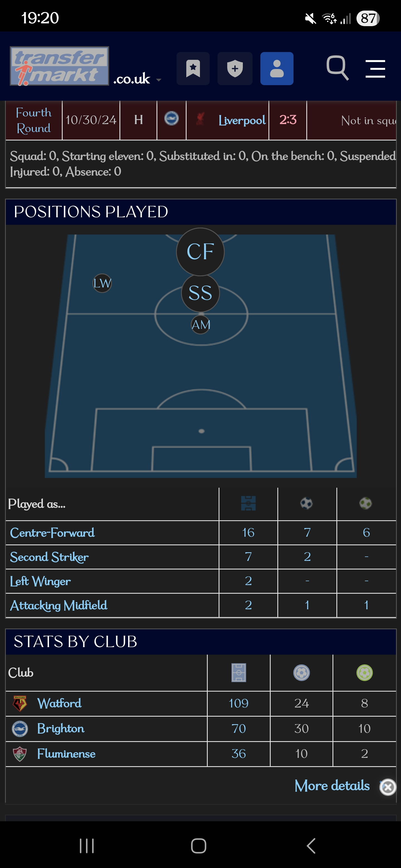Open the Second Striker link
The width and height of the screenshot is (401, 868).
[x=49, y=557]
